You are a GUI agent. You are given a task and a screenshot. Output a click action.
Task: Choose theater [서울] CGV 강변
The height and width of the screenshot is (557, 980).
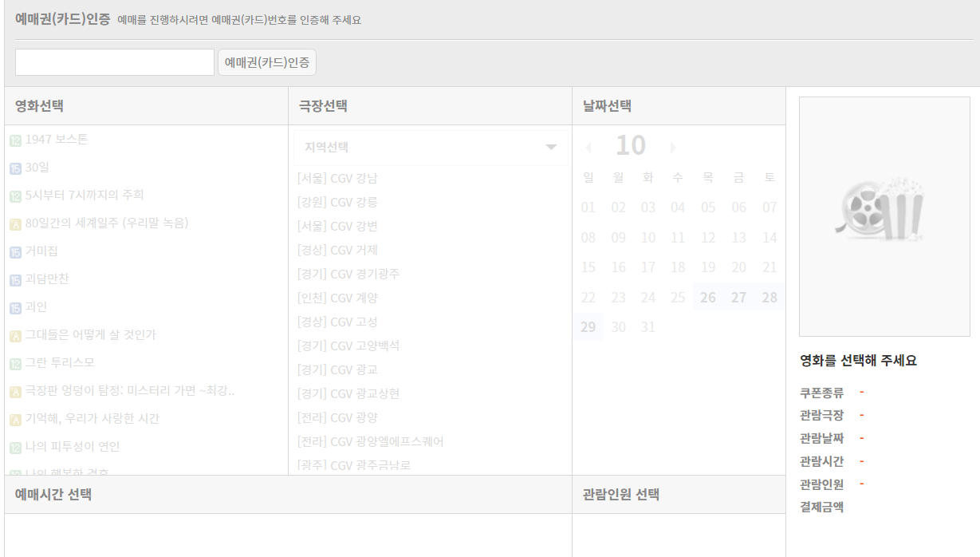337,226
